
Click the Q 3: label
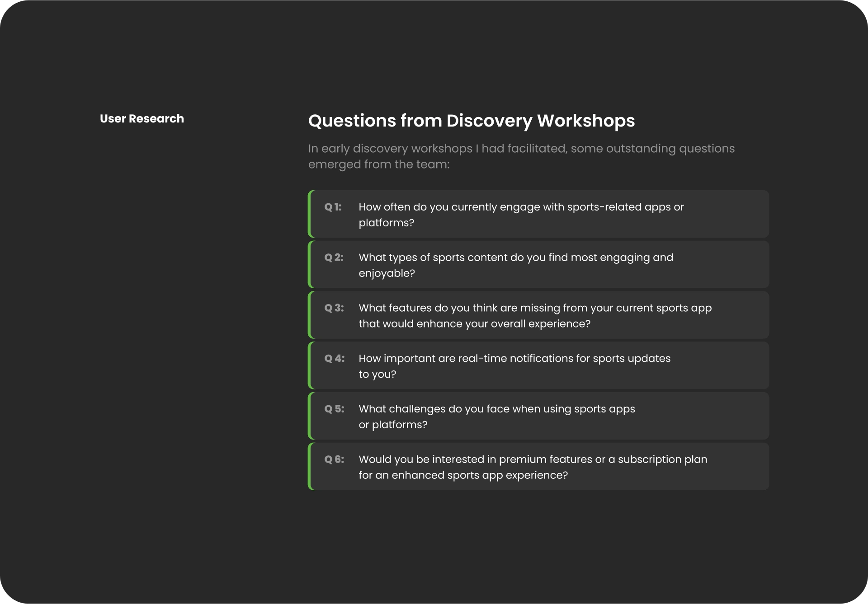(334, 308)
